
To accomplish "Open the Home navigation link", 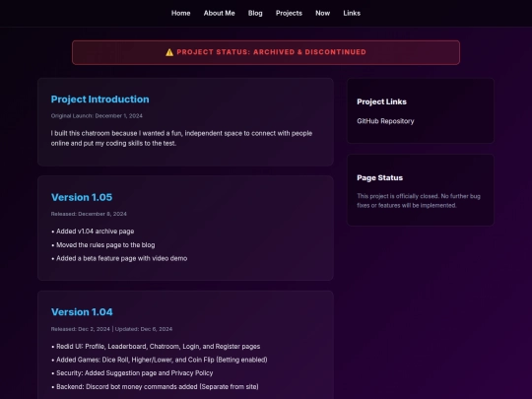I will tap(180, 13).
